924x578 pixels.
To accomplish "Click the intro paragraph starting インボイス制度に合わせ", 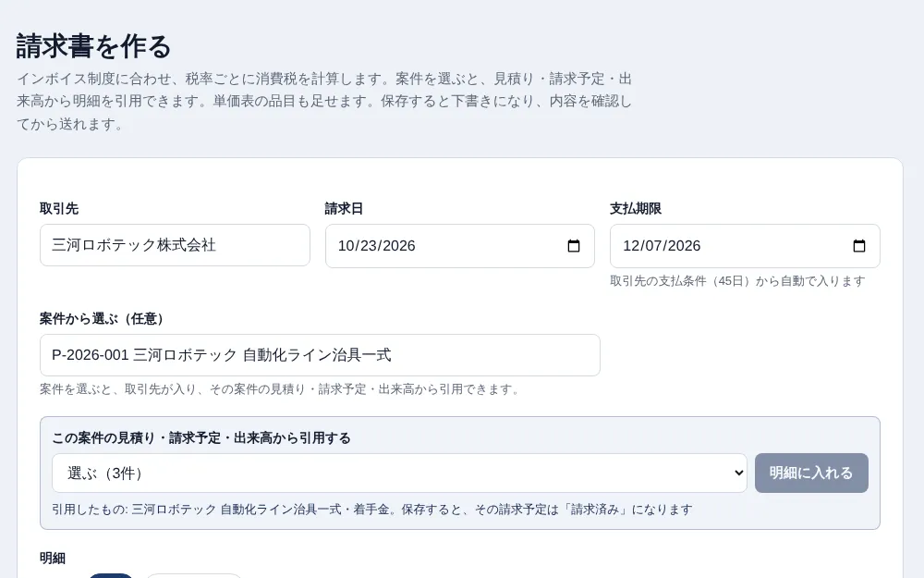I will point(324,102).
